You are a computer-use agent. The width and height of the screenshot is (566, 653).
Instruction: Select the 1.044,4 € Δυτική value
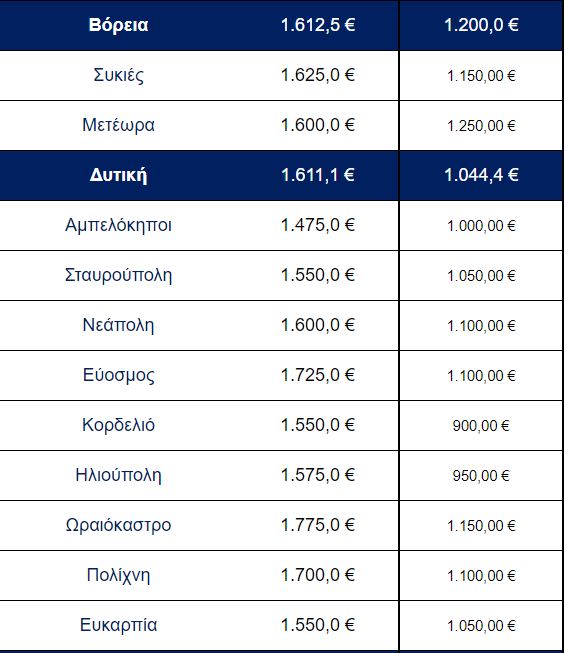(481, 175)
